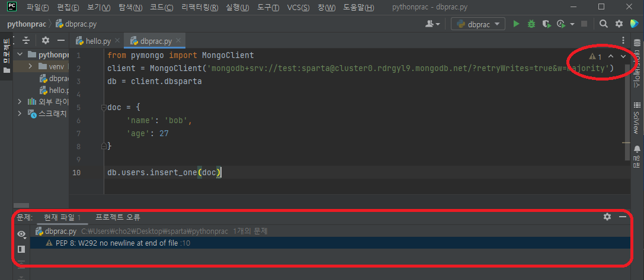The height and width of the screenshot is (280, 644).
Task: Open the dbprac run configuration dropdown
Action: 478,24
